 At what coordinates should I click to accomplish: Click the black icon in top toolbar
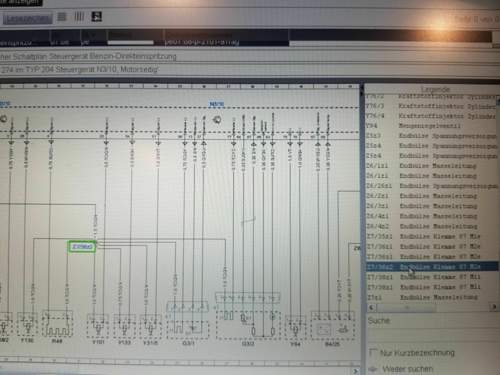click(x=97, y=16)
